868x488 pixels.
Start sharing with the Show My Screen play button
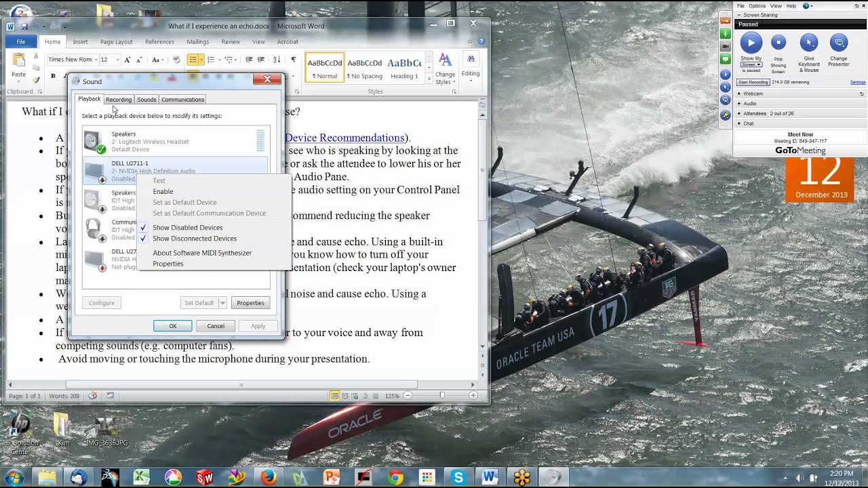point(751,43)
